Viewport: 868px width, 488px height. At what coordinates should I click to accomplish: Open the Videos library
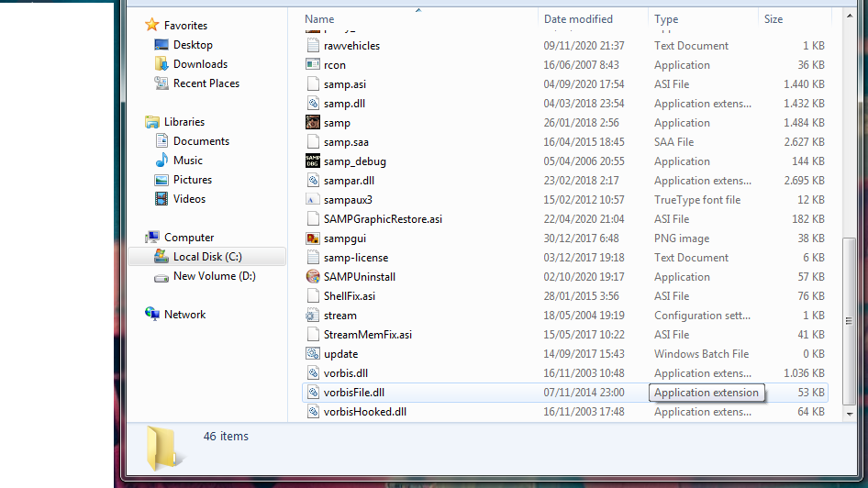pos(189,199)
